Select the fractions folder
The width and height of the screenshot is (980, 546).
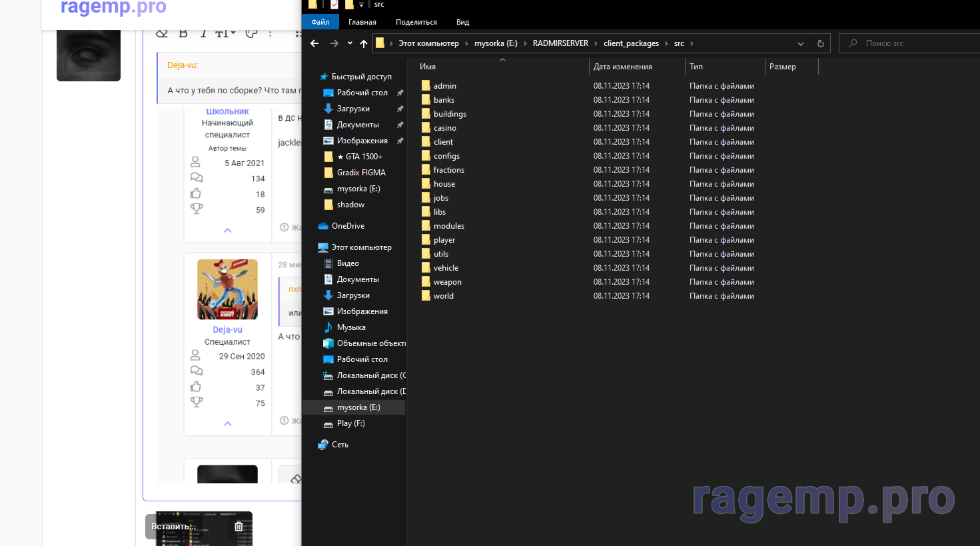coord(448,170)
